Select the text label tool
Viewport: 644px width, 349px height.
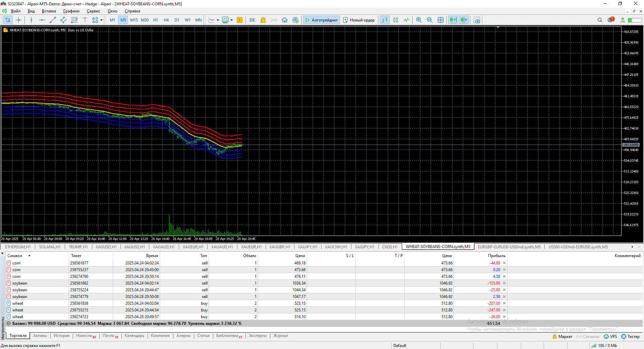(x=85, y=20)
